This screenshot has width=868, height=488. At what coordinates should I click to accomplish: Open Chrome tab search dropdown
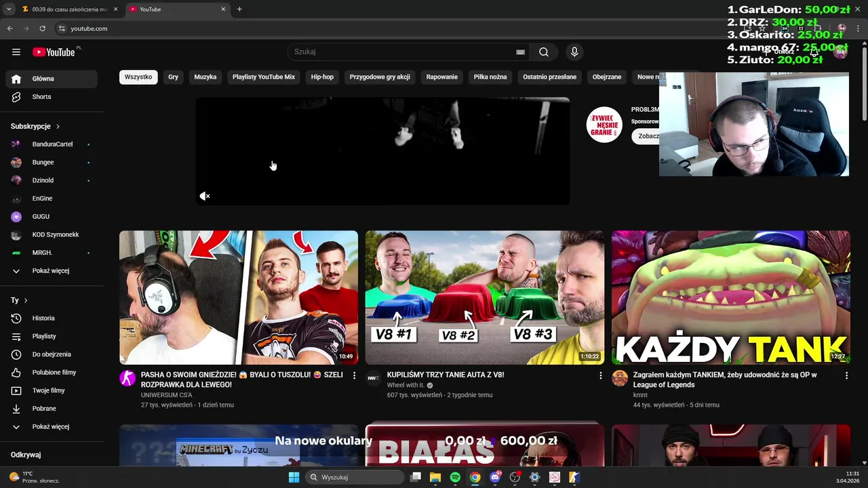[9, 9]
